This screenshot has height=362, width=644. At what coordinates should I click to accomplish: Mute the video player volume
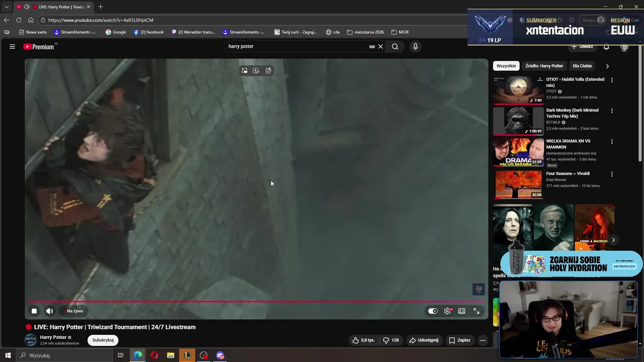[49, 311]
